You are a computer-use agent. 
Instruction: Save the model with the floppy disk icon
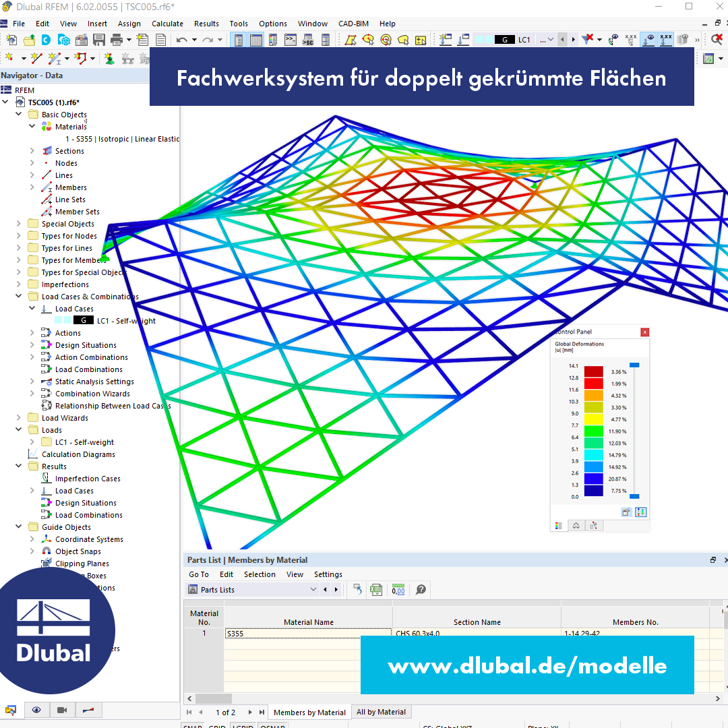point(99,40)
